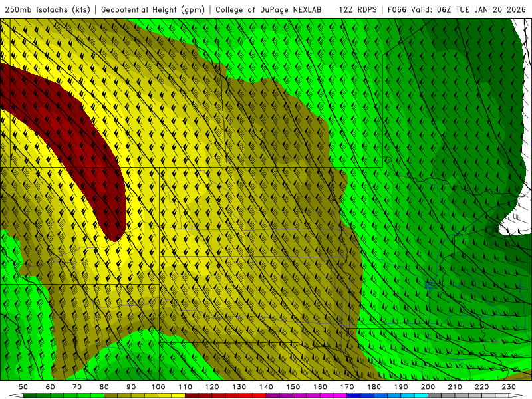
Task: Select the dark blue legend swatch at 170
Action: click(354, 396)
